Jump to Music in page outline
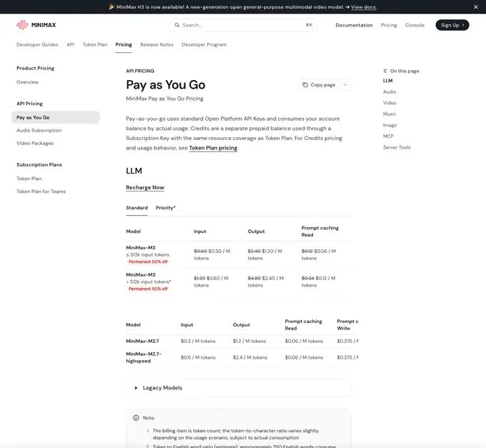 pos(390,114)
